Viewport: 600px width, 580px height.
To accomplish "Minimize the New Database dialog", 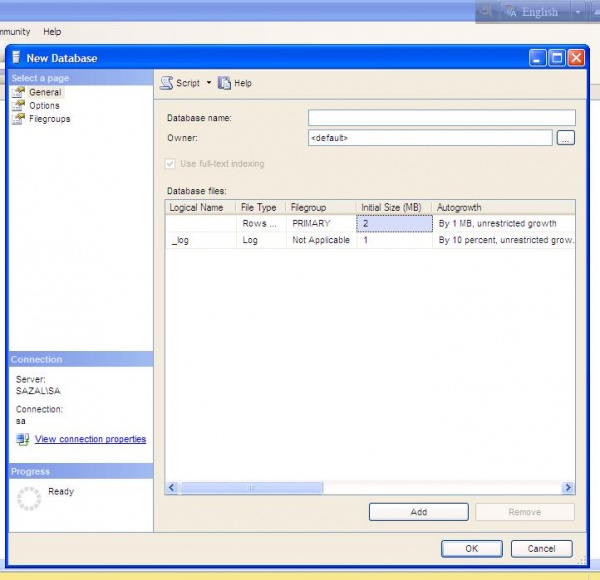I will (x=537, y=59).
